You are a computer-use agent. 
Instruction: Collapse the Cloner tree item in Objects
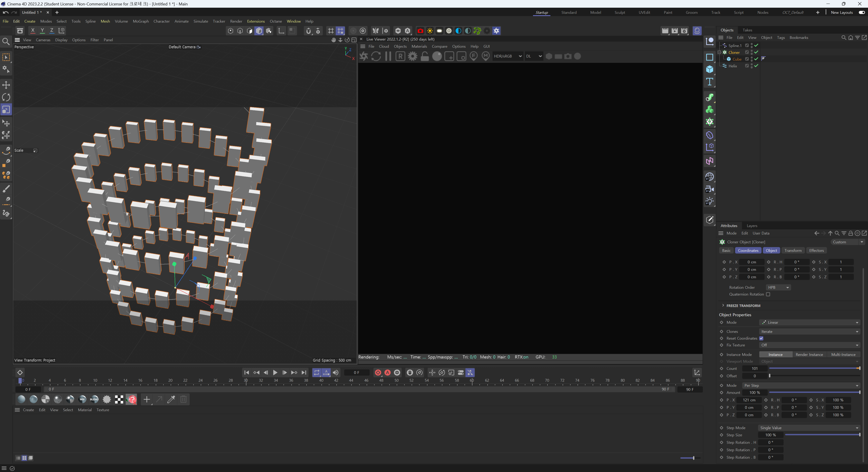719,52
